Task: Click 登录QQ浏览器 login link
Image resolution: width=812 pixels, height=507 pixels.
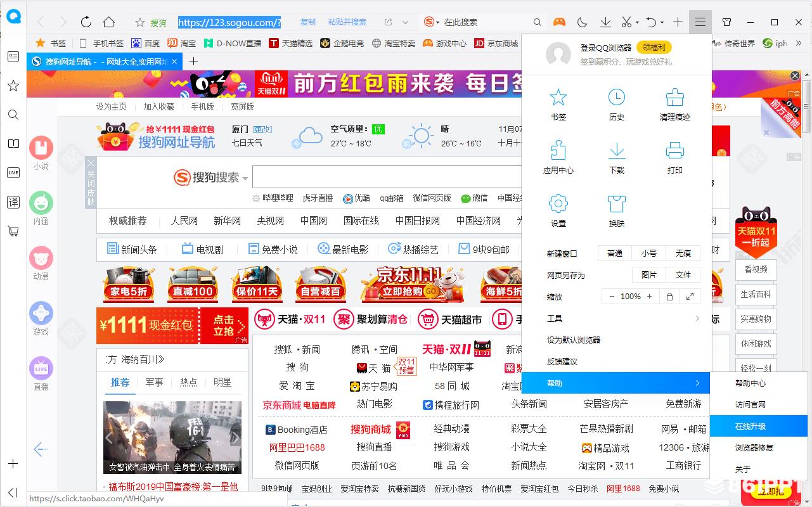Action: click(x=606, y=48)
